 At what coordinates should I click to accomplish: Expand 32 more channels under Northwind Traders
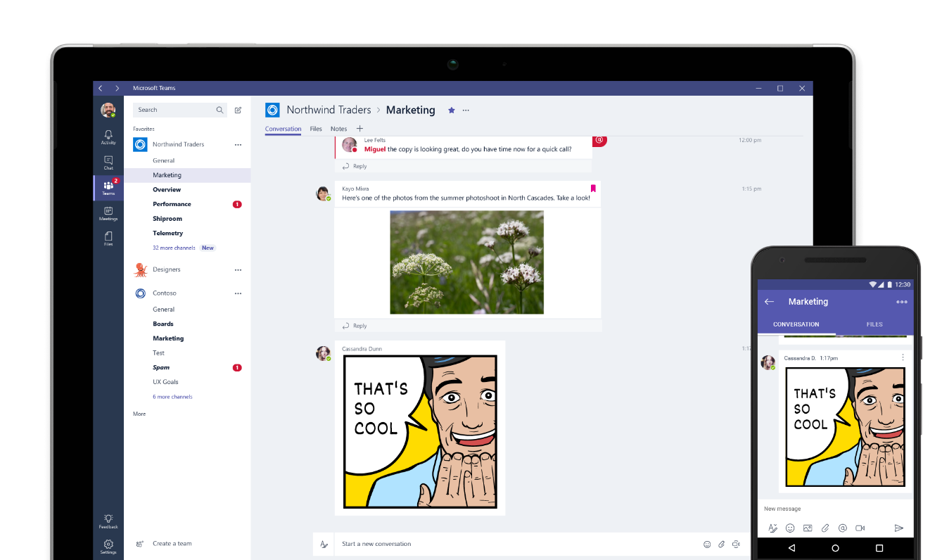click(x=174, y=248)
